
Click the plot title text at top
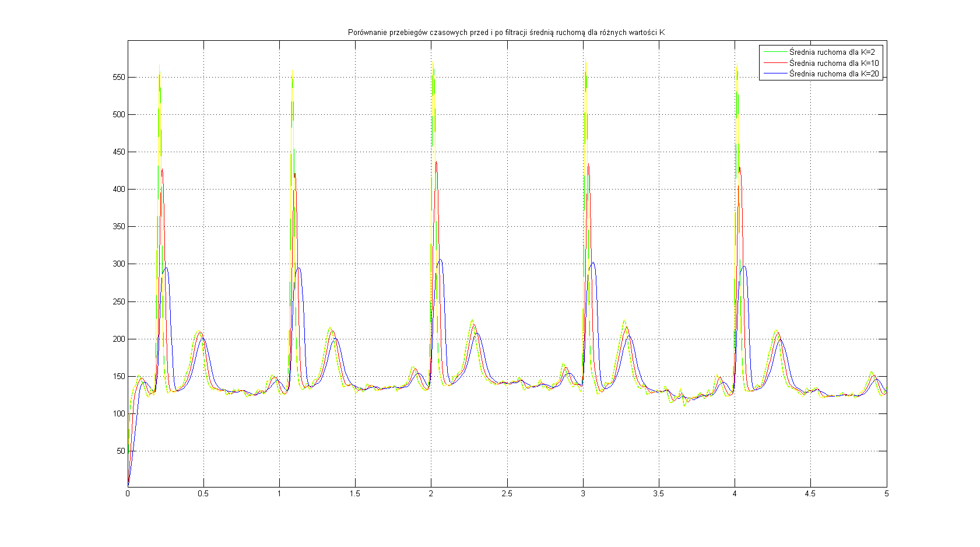point(506,33)
